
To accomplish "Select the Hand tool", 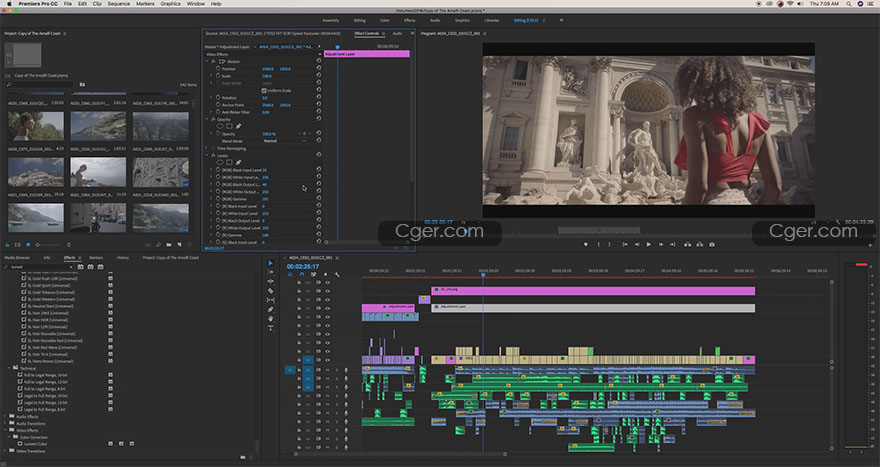I will point(271,319).
